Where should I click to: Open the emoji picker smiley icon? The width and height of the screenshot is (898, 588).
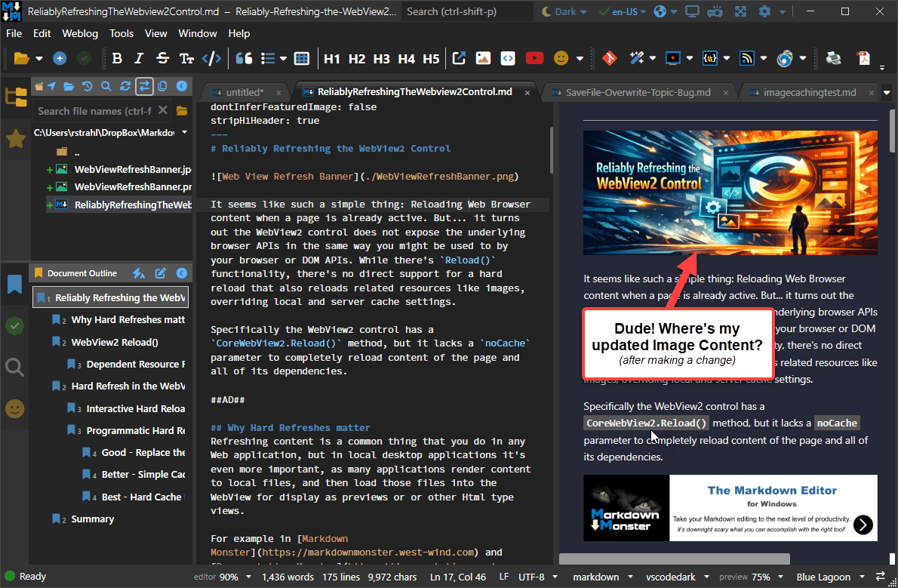[561, 58]
